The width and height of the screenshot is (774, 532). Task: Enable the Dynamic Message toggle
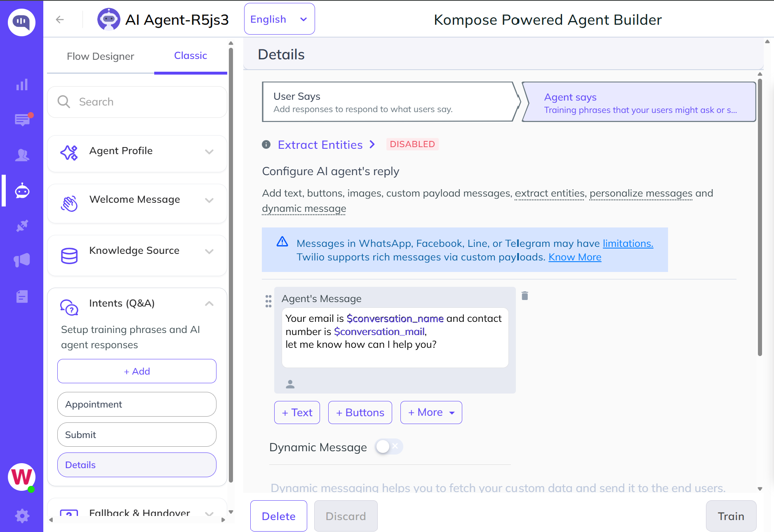coord(389,447)
